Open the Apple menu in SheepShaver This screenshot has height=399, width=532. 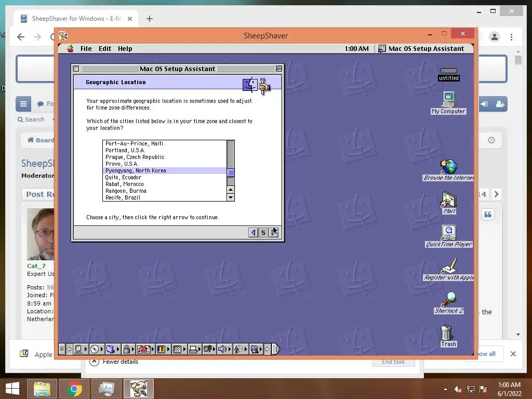coord(70,48)
